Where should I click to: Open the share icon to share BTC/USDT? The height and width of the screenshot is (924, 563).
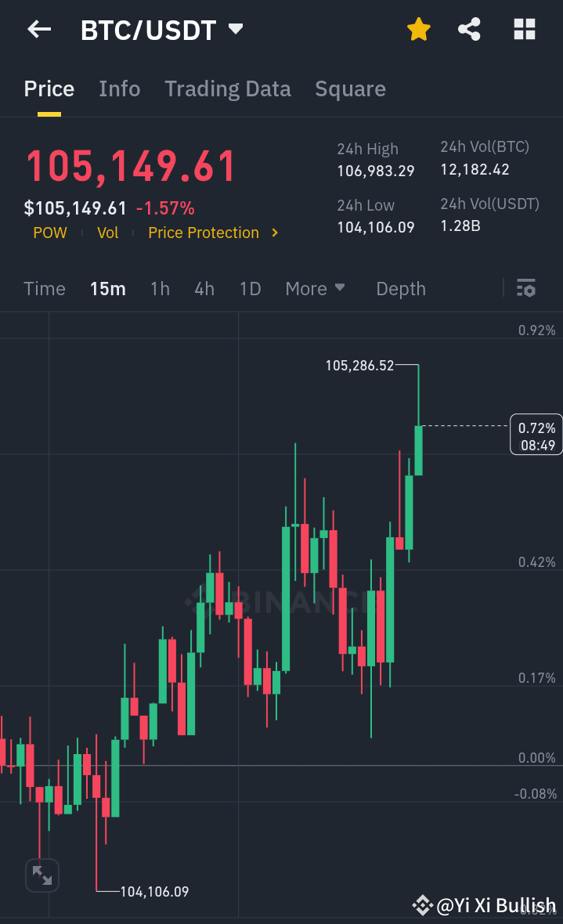click(469, 29)
